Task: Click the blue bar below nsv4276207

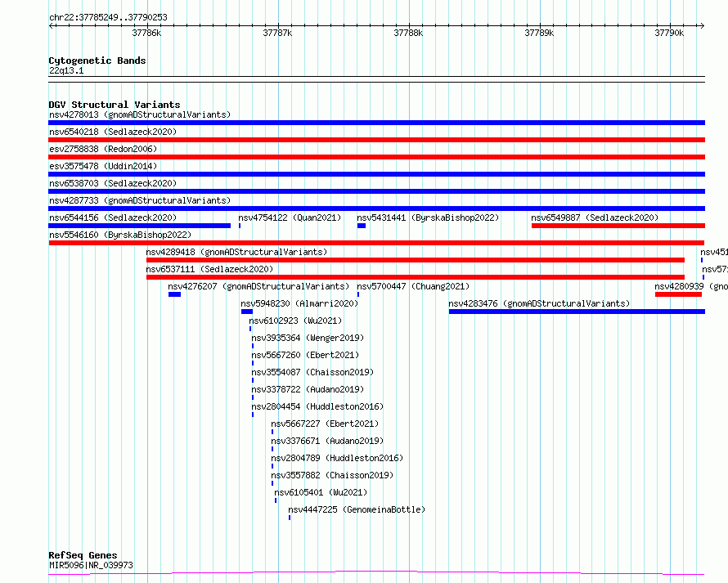Action: [174, 294]
